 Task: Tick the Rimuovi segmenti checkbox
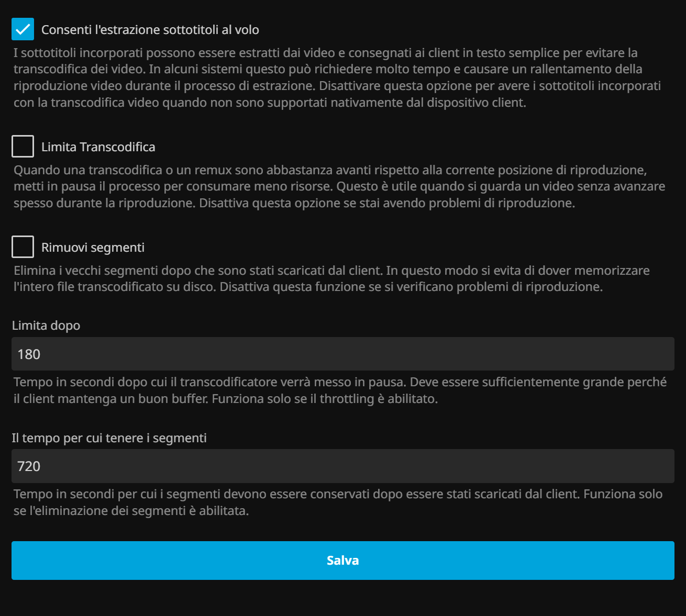tap(23, 247)
